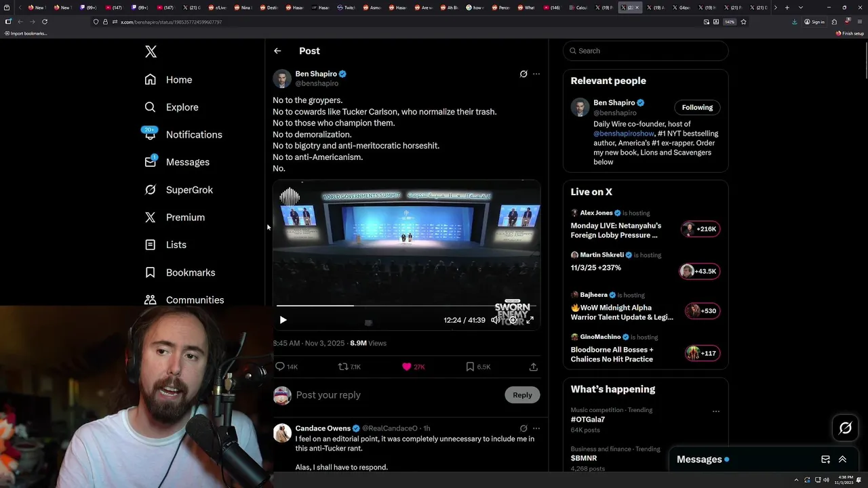
Task: Mute the video volume
Action: click(495, 320)
